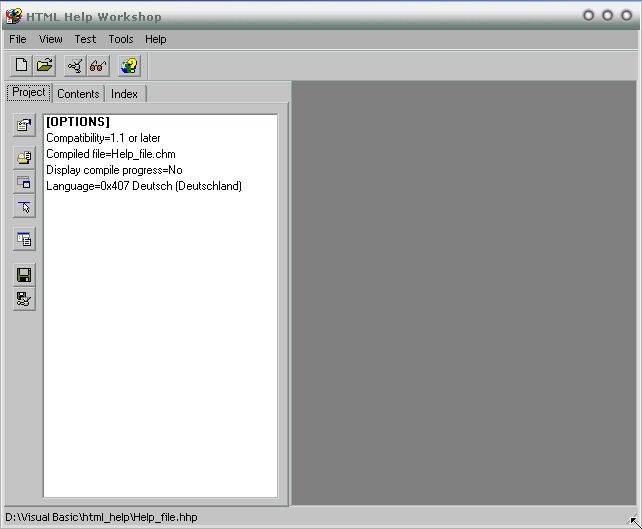Click the Change project options icon
Screen dimensions: 642x529
(24, 125)
